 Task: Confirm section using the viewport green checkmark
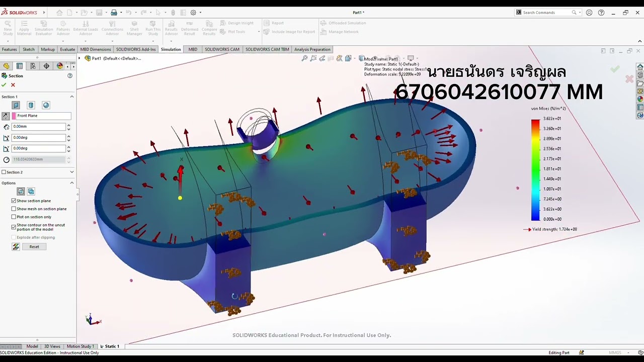(615, 69)
